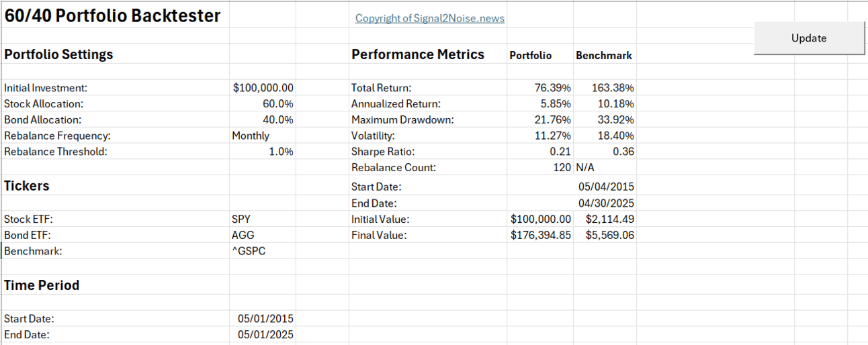This screenshot has height=345, width=868.
Task: Select the Bond ETF AGG cell
Action: 263,235
